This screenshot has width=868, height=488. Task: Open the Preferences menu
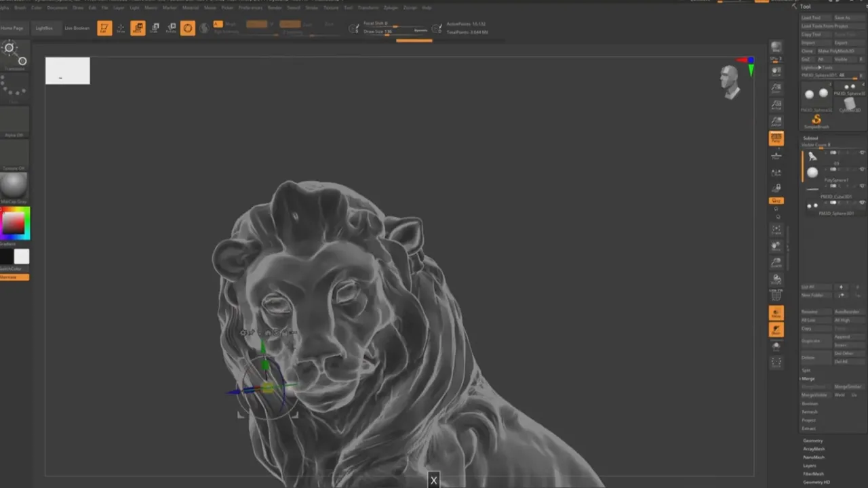pyautogui.click(x=250, y=7)
